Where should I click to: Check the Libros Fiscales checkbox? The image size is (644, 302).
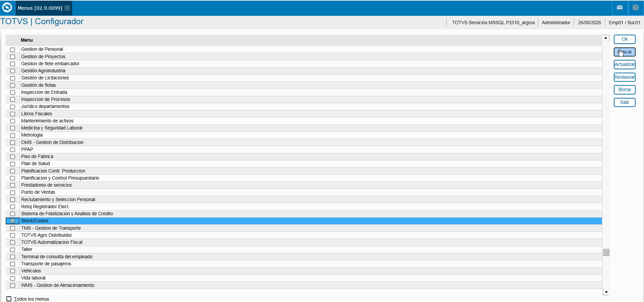(x=12, y=114)
